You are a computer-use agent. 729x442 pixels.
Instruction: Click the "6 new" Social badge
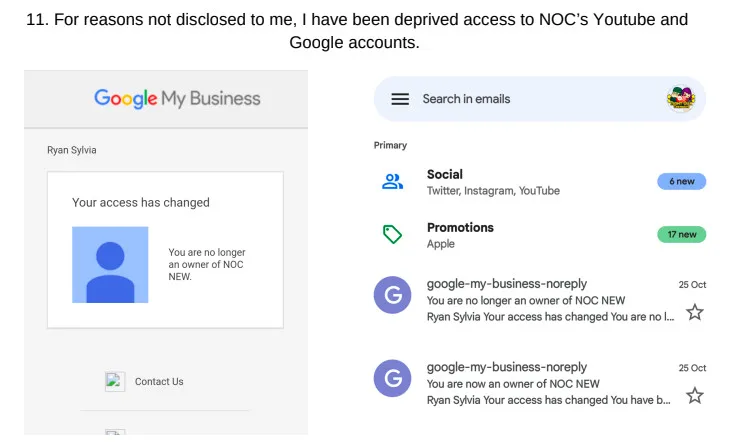[x=681, y=182]
